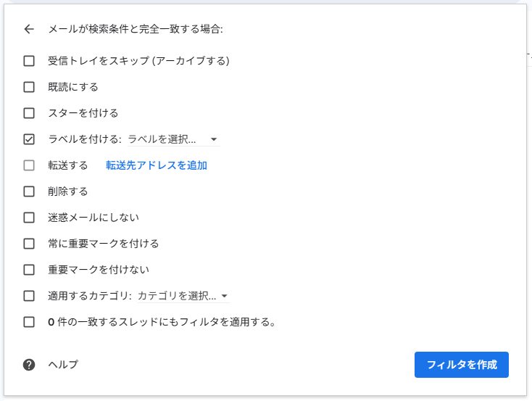
Task: Check 常に重要マークを付ける option
Action: pos(29,244)
